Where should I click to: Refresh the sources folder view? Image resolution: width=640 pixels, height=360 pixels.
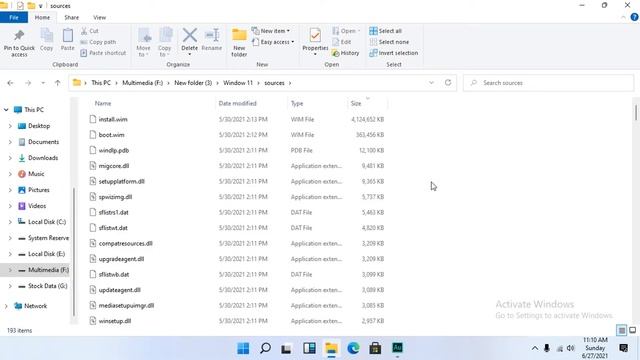pos(448,82)
